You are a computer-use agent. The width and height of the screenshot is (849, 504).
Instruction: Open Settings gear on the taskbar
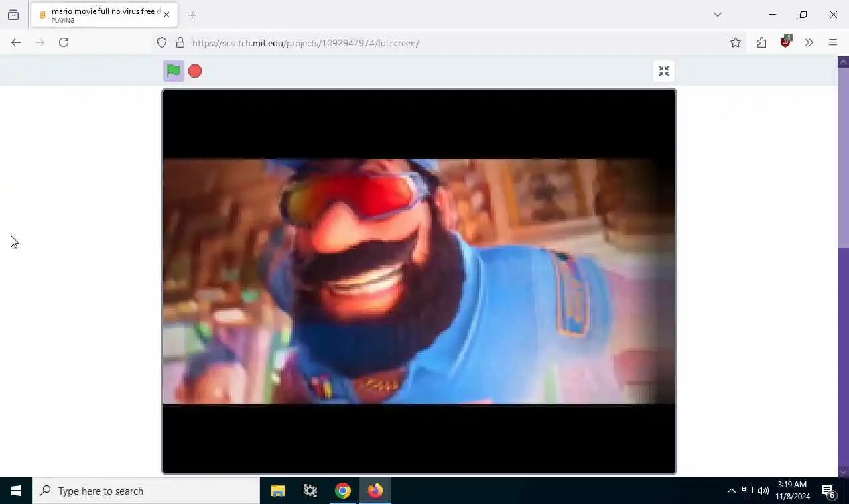(310, 491)
